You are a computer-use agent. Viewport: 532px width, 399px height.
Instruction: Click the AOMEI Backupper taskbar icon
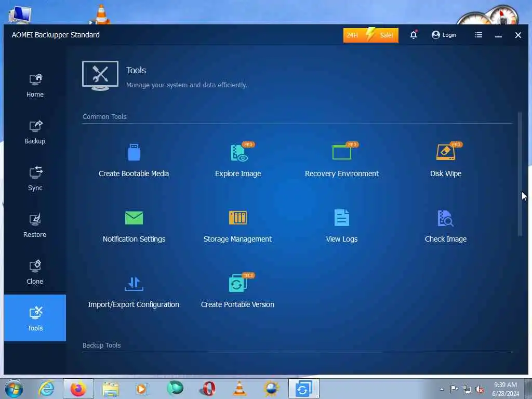point(303,389)
